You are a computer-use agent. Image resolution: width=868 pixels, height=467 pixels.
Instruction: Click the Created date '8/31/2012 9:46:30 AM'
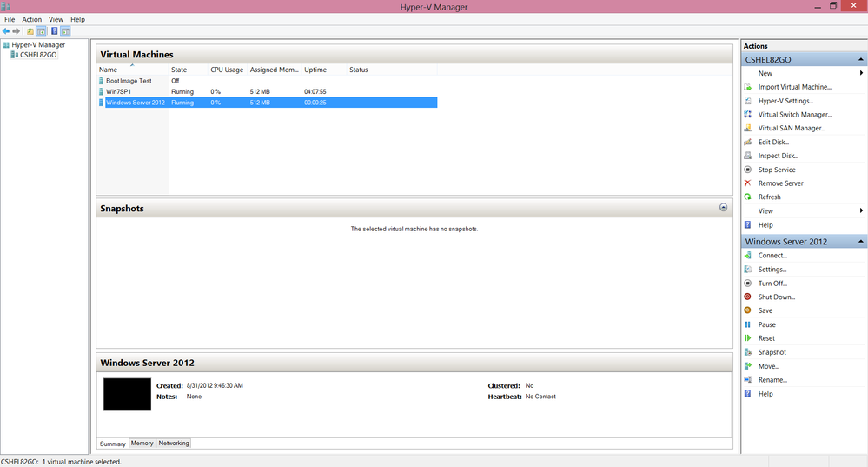[x=215, y=385]
